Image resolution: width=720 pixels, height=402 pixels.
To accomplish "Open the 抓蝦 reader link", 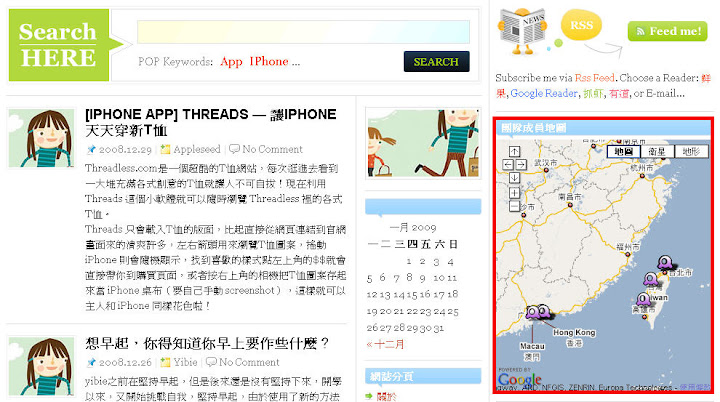I will point(593,94).
